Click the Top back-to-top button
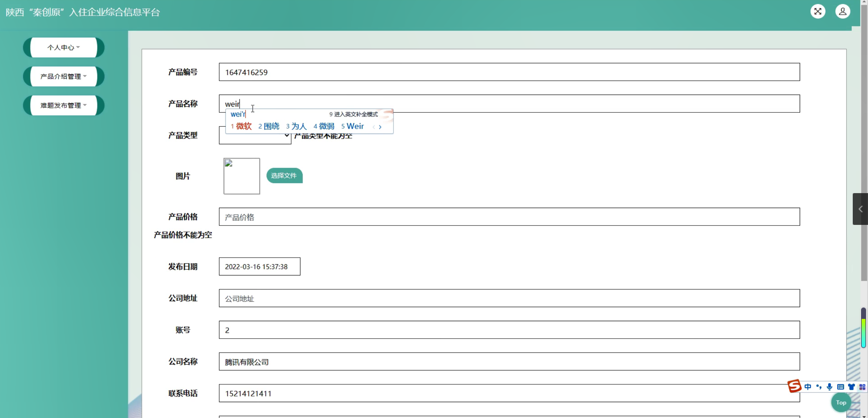Viewport: 868px width, 418px height. [841, 402]
